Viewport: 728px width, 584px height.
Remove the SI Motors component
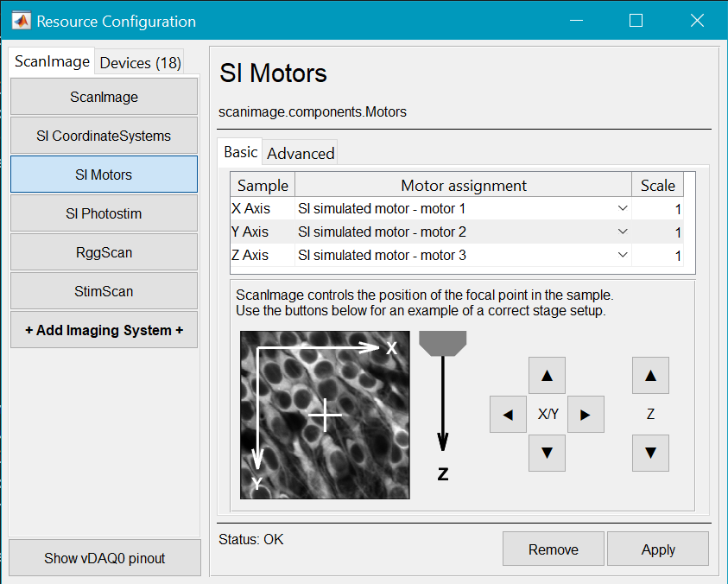coord(553,549)
